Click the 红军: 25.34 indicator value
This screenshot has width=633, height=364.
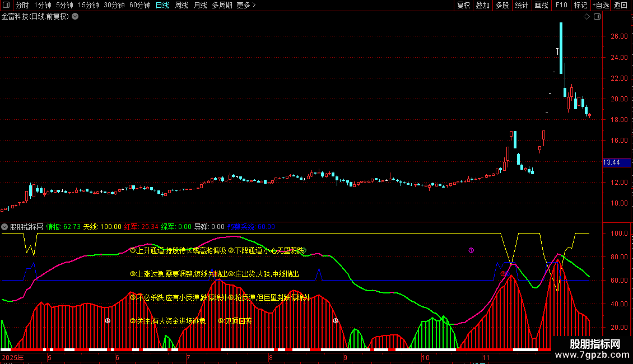[x=141, y=227]
